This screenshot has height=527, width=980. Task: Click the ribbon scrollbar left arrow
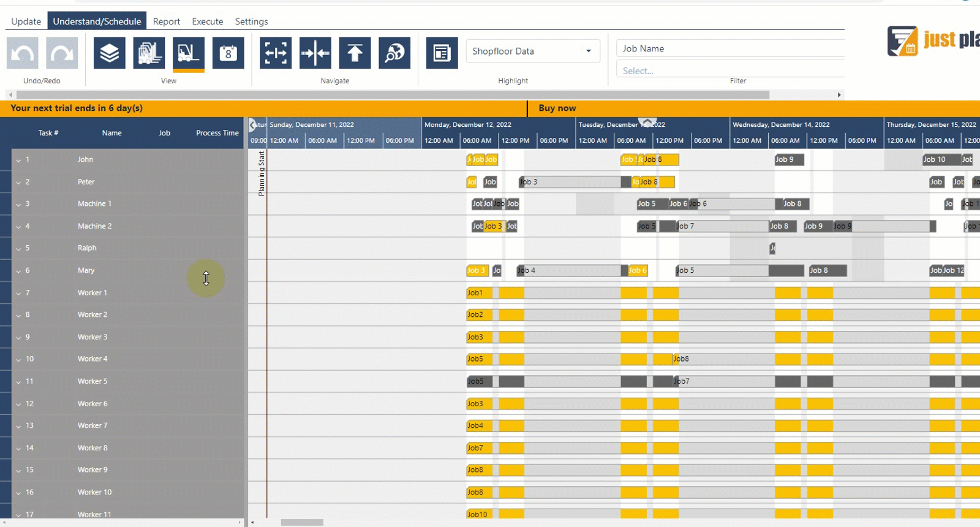tap(10, 95)
